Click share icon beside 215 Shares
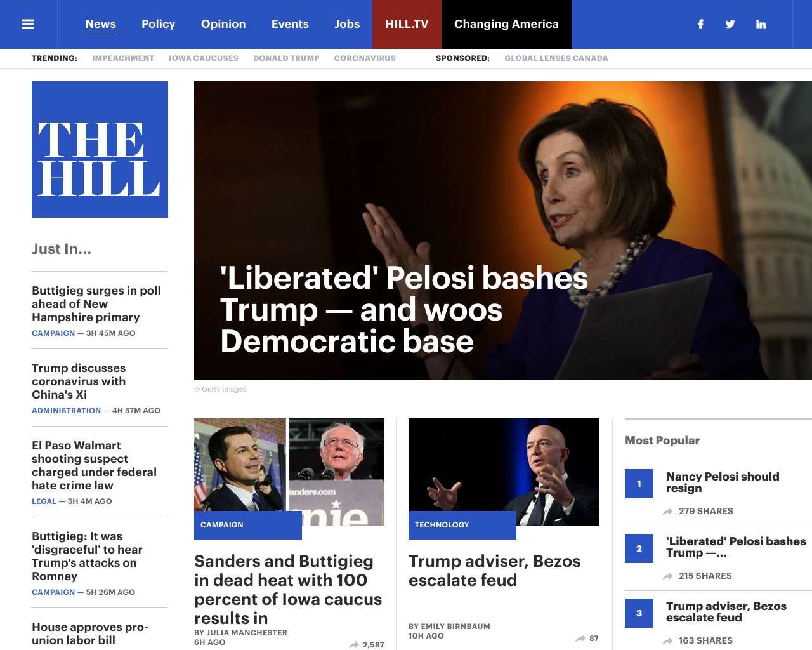 (667, 576)
